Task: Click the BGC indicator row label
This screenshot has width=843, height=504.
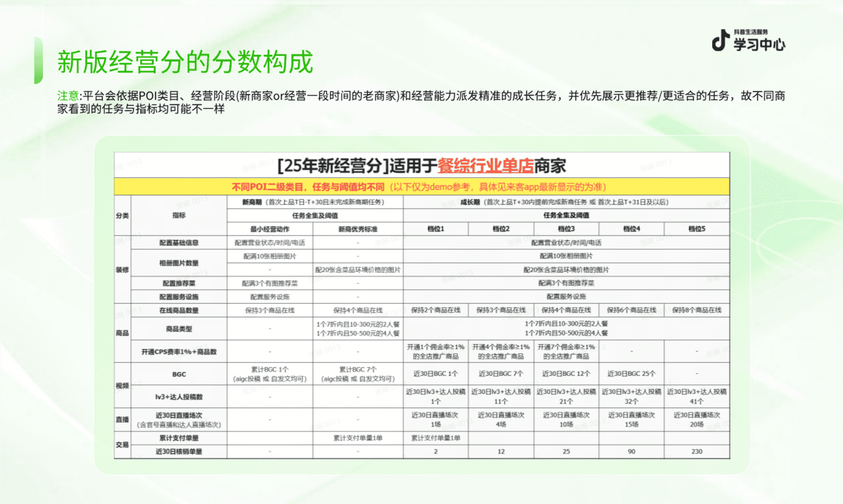Action: pyautogui.click(x=179, y=374)
